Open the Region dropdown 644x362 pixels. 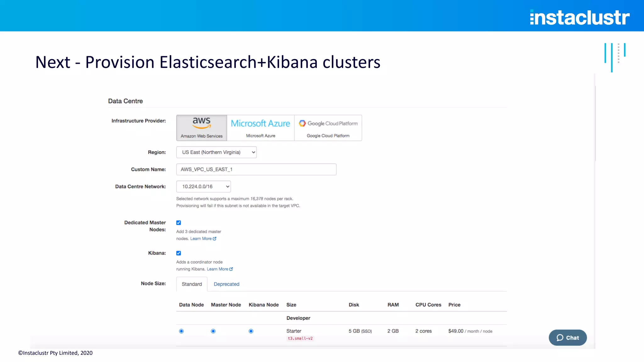point(216,152)
